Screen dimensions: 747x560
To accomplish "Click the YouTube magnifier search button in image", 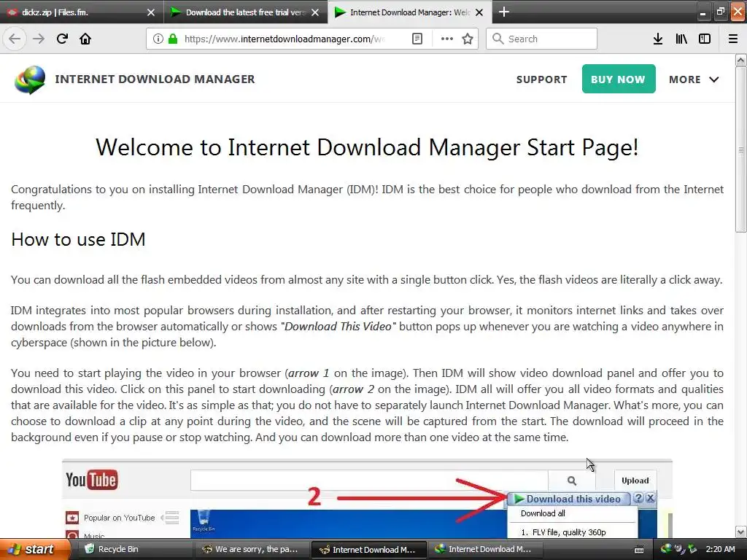I will 572,481.
